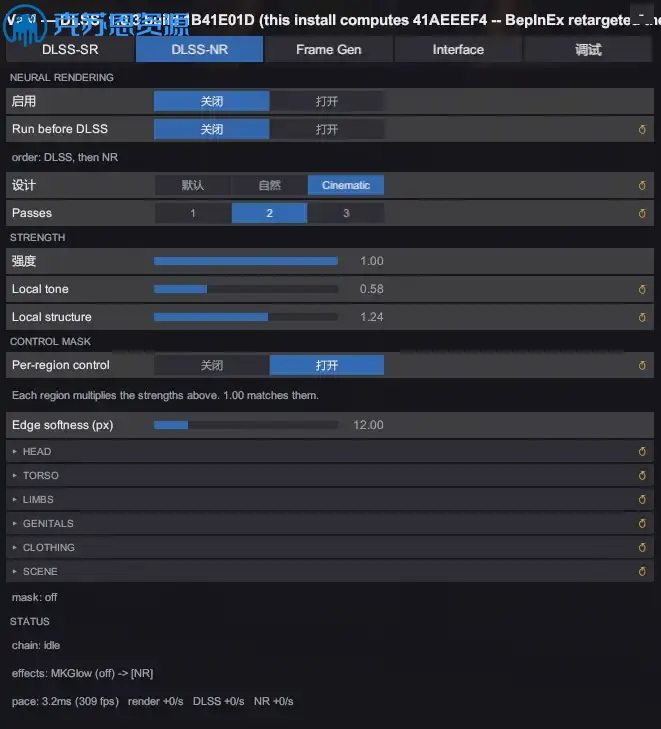Adjust the Local structure slider
Viewport: 661px width, 729px height.
(246, 317)
